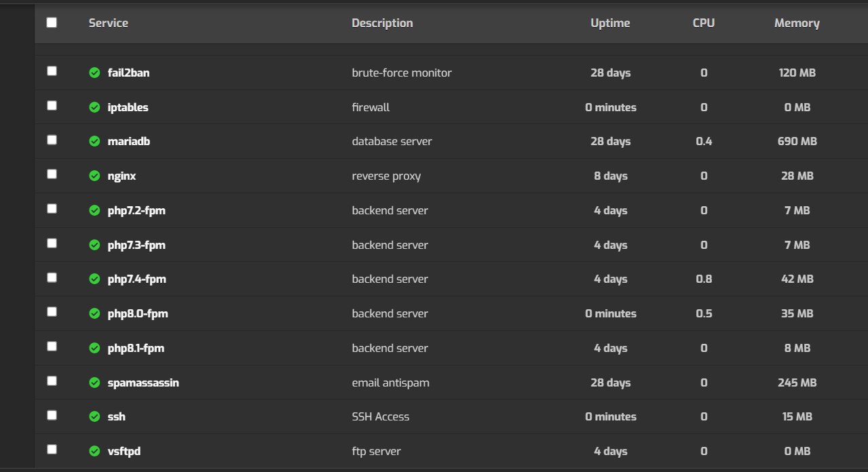Sort by the Uptime column header
868x472 pixels.
click(x=610, y=23)
